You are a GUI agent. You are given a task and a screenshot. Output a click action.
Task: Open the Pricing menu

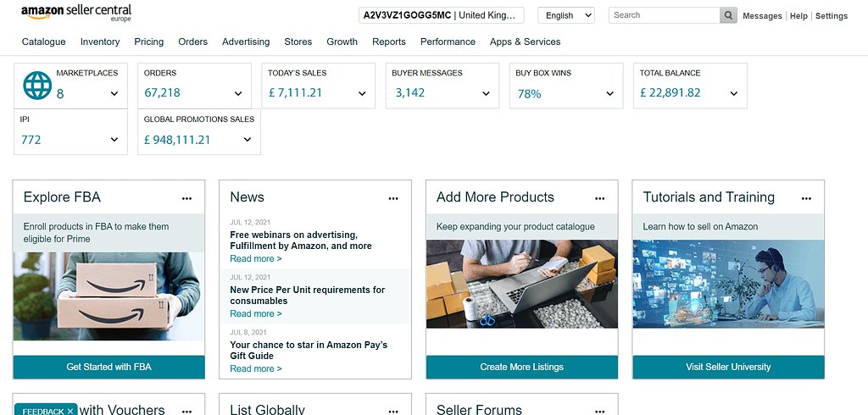pyautogui.click(x=149, y=41)
